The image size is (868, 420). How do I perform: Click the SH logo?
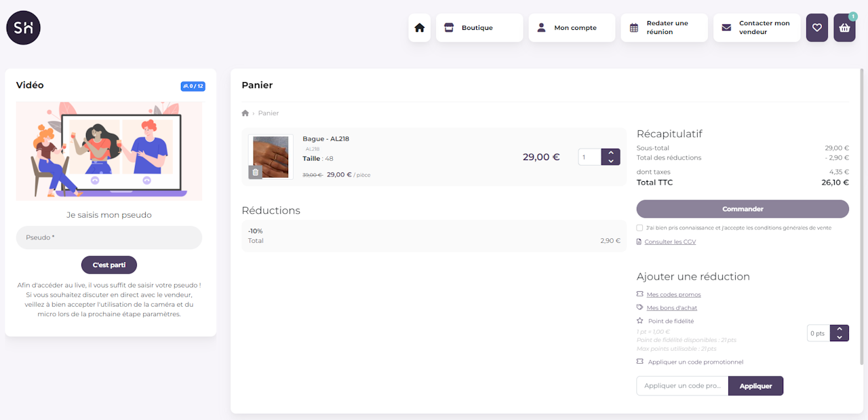pos(23,28)
